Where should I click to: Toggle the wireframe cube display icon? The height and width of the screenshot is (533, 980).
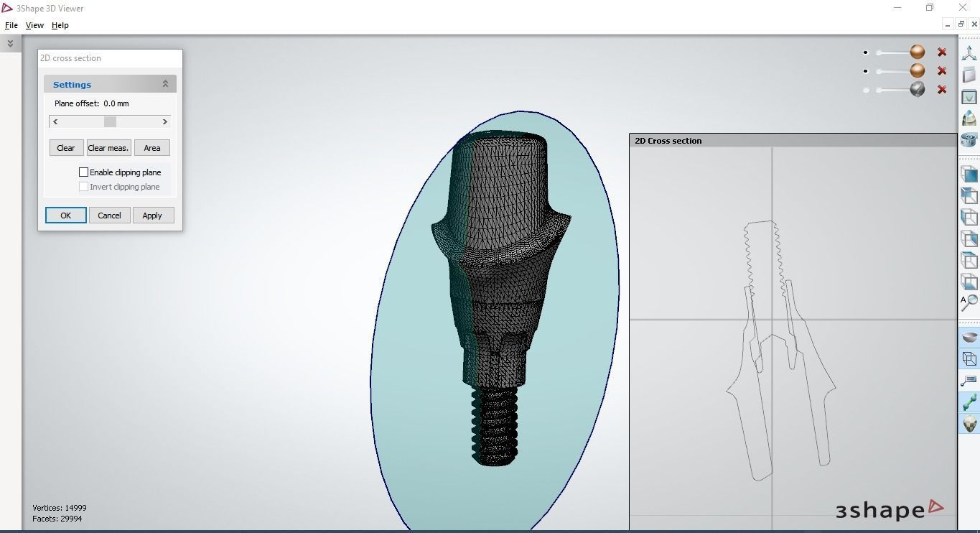pos(969,358)
